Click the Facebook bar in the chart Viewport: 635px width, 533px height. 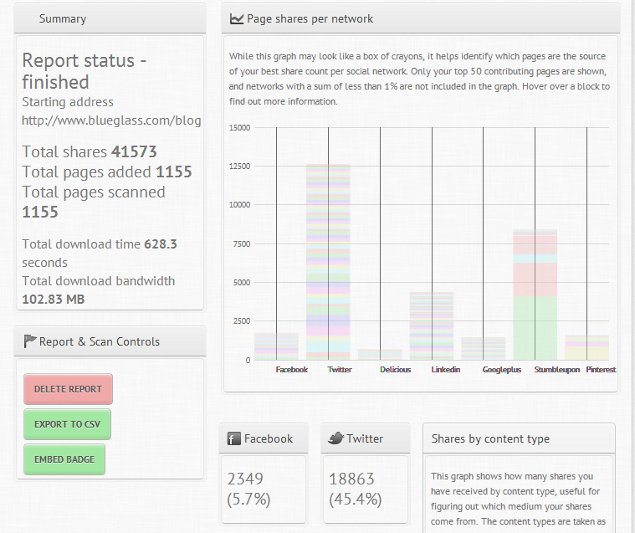point(276,346)
